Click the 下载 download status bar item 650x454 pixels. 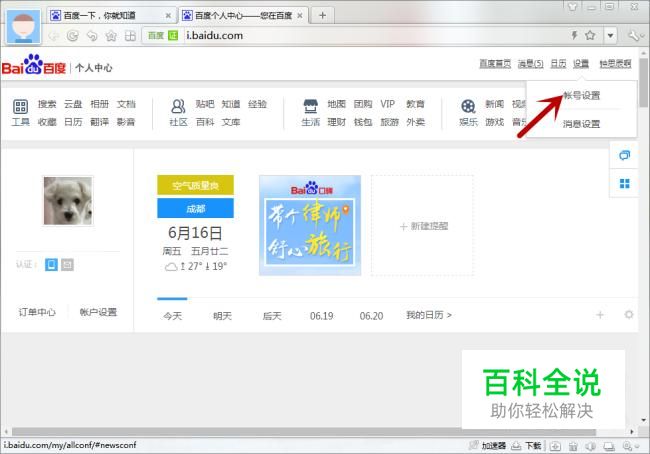pyautogui.click(x=526, y=446)
